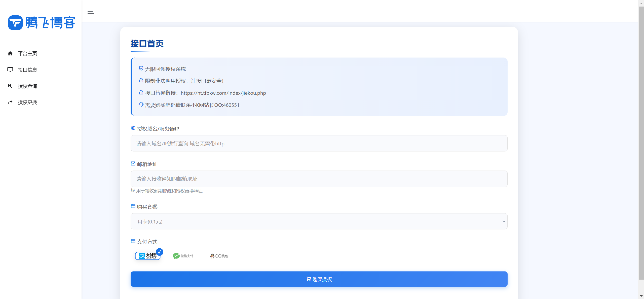
Task: Select 微信支付 payment method
Action: pos(183,256)
